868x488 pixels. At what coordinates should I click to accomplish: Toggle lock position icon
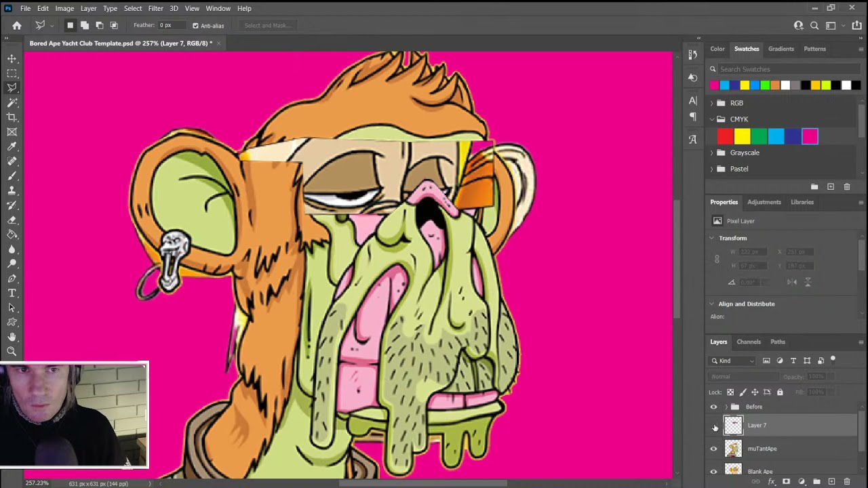[x=755, y=392]
